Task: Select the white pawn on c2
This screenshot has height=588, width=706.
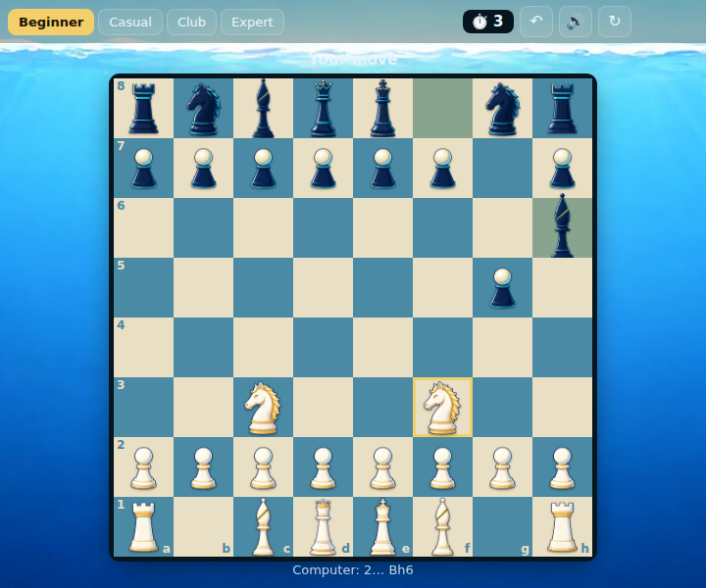Action: click(263, 467)
